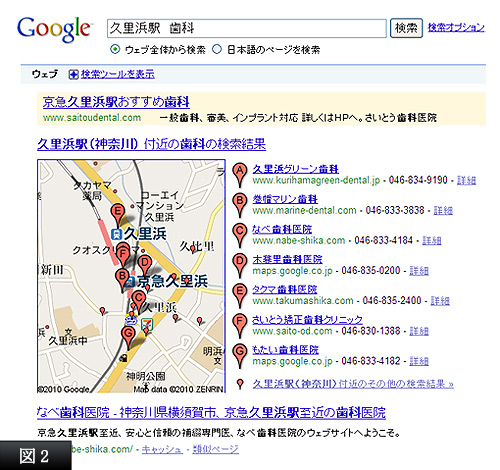Click 詳細 link for marine-dental.com

click(x=443, y=210)
